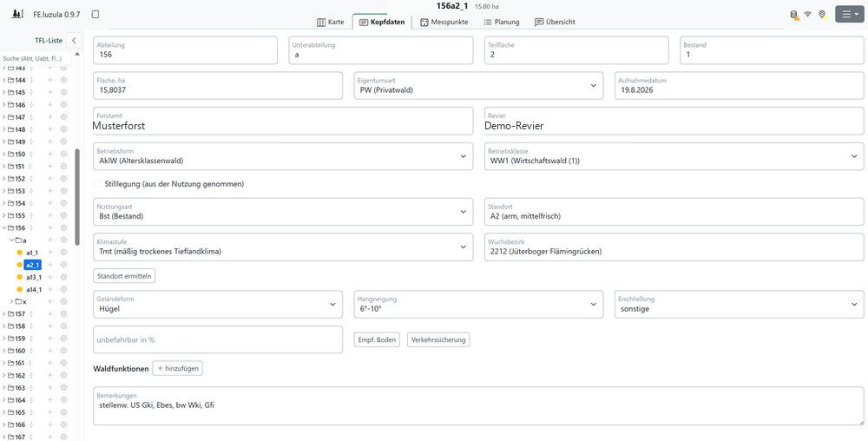Screen dimensions: 868x441
Task: Expand folder 161 in the tree
Action: pyautogui.click(x=3, y=363)
